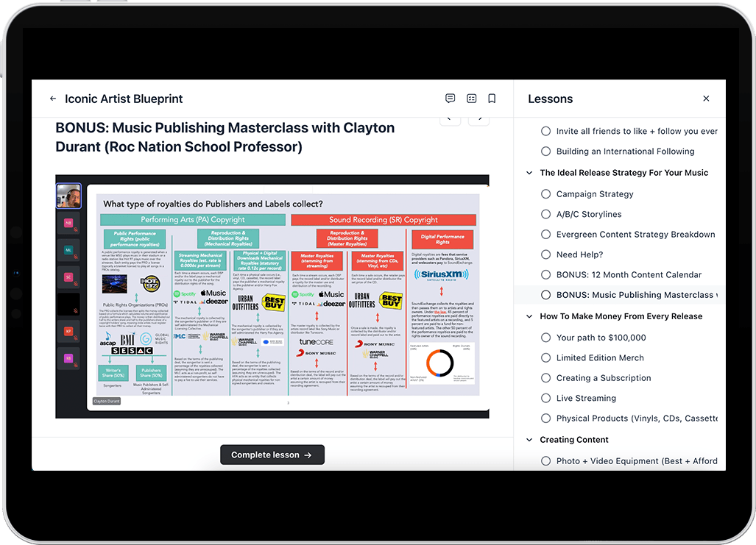Collapse The Ideal Release Strategy section chevron

(x=529, y=173)
